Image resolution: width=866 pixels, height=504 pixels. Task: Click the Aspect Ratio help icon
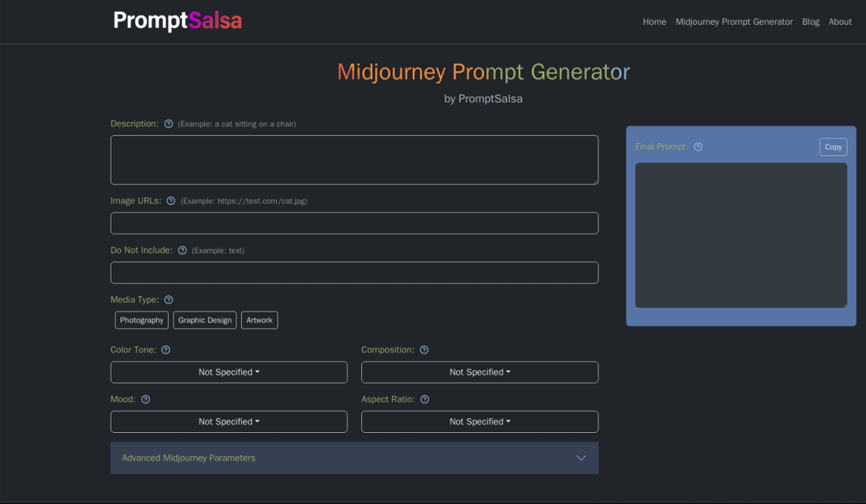424,400
